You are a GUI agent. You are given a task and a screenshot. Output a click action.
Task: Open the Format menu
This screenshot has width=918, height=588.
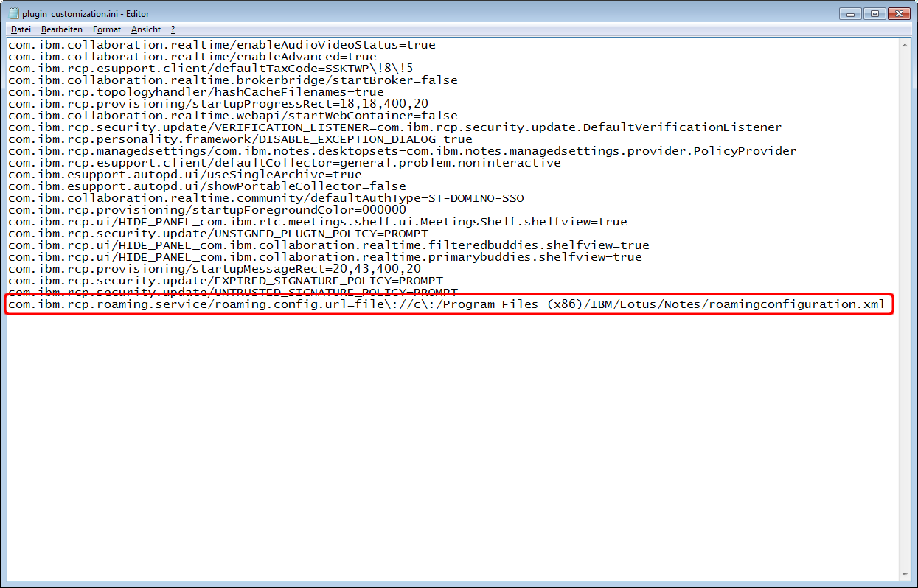(107, 29)
